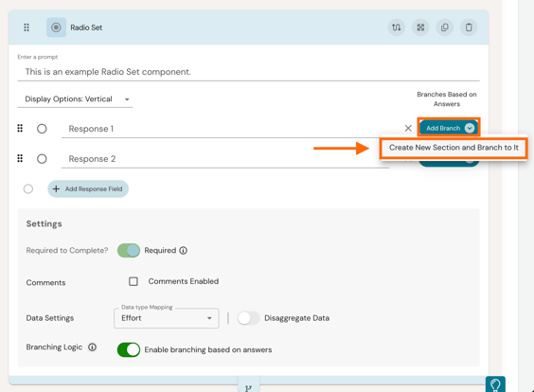Open Display Options: Vertical dropdown
This screenshot has width=534, height=392.
tap(75, 99)
